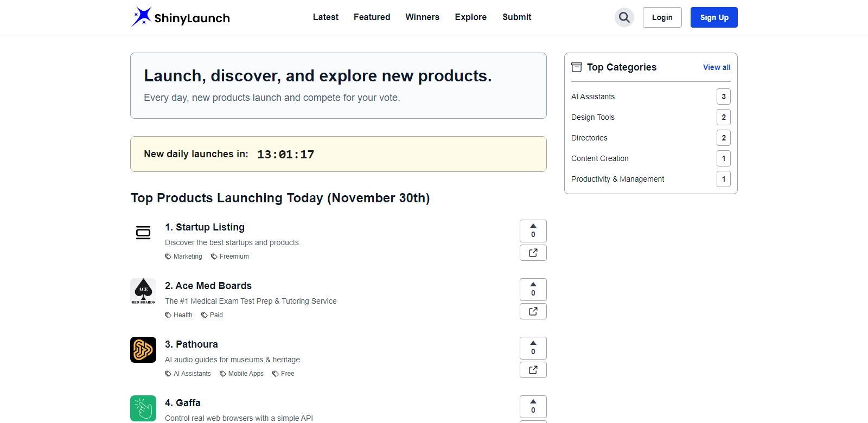Go to Winners page
The image size is (868, 423).
pyautogui.click(x=422, y=17)
